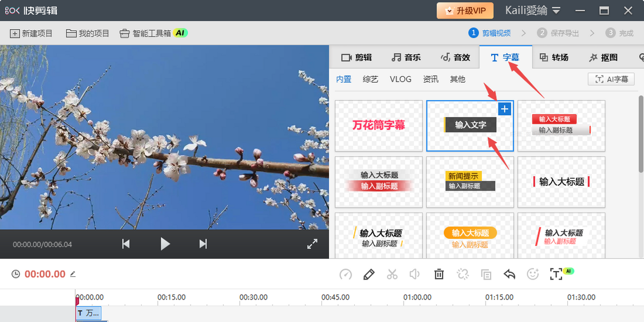
Task: Click the timeline ruler at 01:30.00
Action: [581, 297]
